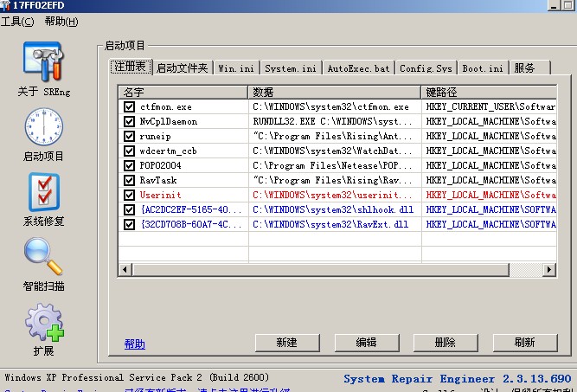This screenshot has height=392, width=577.
Task: Open the 关于 SREng icon
Action: (x=43, y=61)
